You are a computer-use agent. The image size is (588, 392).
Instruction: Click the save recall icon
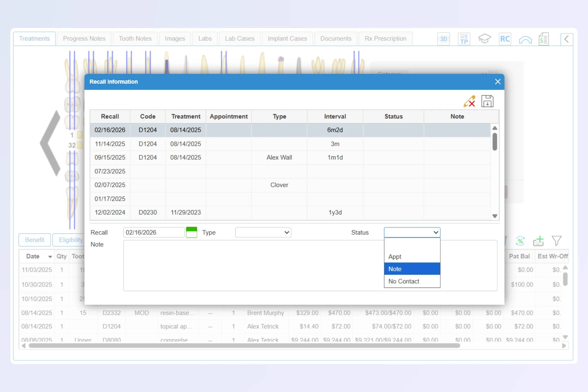(x=487, y=101)
